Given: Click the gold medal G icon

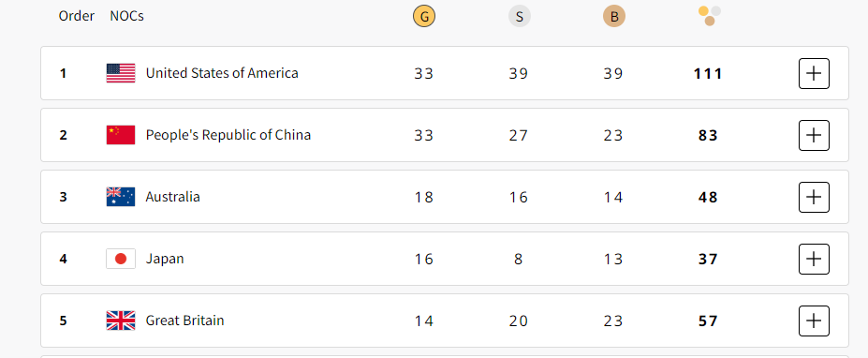Looking at the screenshot, I should tap(424, 17).
